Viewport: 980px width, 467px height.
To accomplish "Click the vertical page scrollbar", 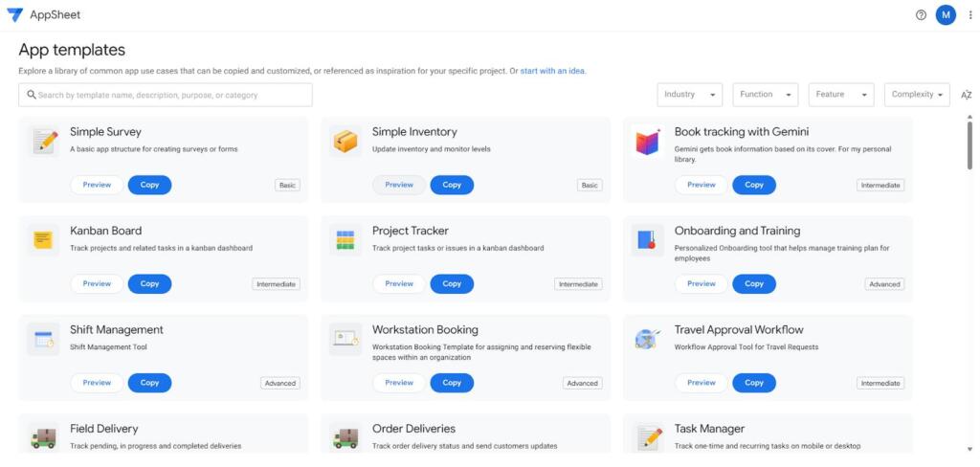I will click(969, 144).
